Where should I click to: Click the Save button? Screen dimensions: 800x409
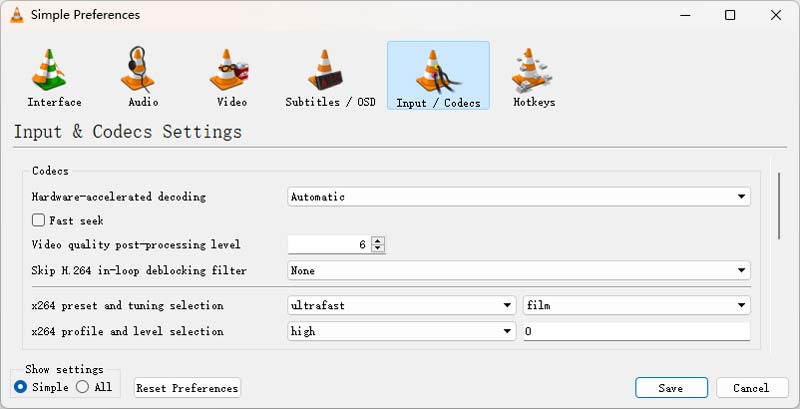click(x=671, y=388)
